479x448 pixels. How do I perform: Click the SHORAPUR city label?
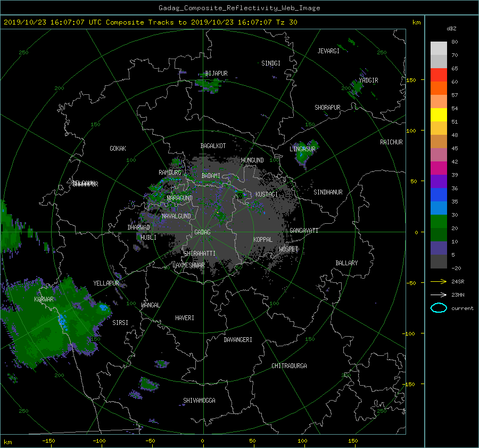click(x=327, y=108)
